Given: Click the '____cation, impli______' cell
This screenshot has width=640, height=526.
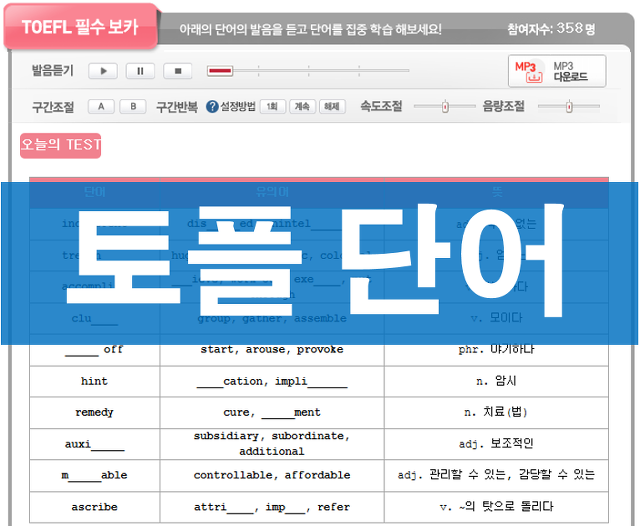Looking at the screenshot, I should (272, 382).
